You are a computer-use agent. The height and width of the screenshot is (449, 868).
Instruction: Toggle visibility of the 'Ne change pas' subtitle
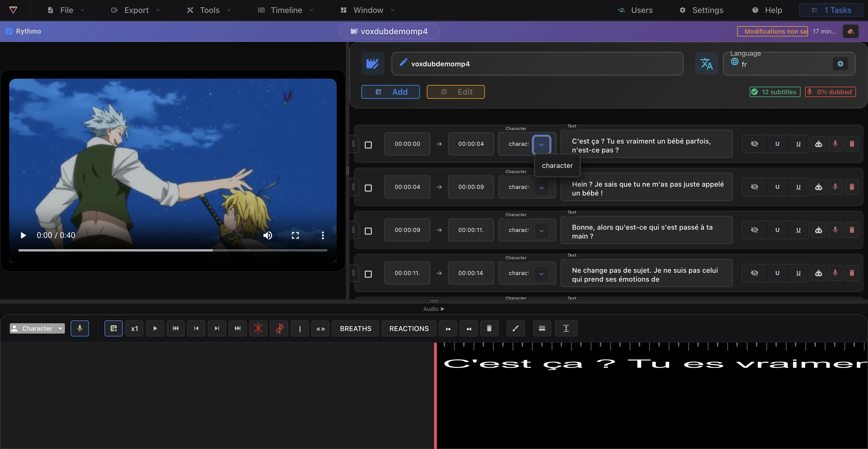[754, 273]
